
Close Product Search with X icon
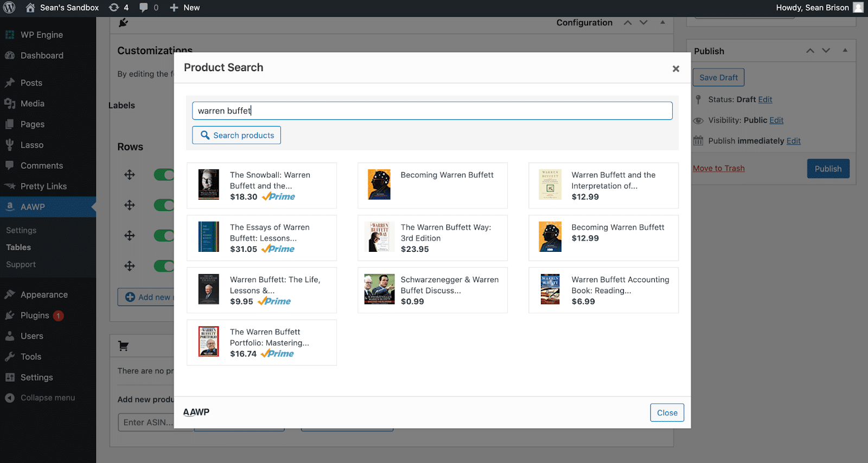(x=675, y=68)
